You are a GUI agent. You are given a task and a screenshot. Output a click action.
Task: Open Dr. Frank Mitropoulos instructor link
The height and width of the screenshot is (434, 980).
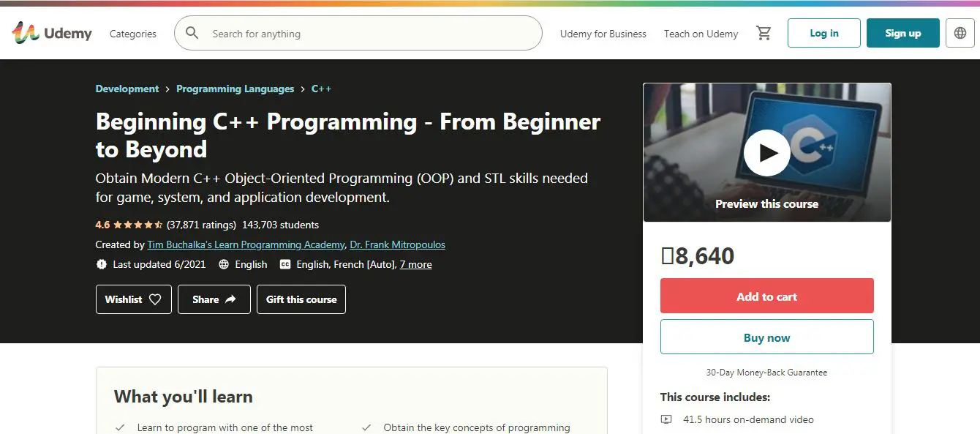pos(397,244)
